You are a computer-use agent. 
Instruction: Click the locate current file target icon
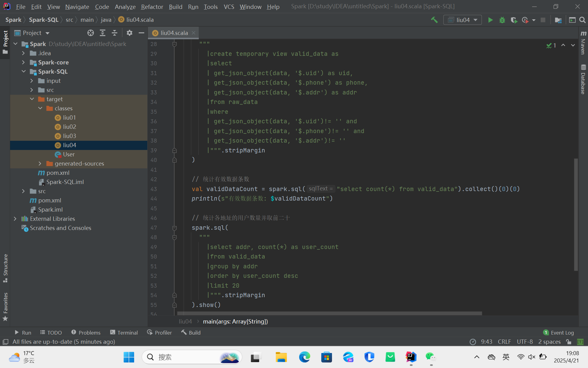[x=90, y=33]
